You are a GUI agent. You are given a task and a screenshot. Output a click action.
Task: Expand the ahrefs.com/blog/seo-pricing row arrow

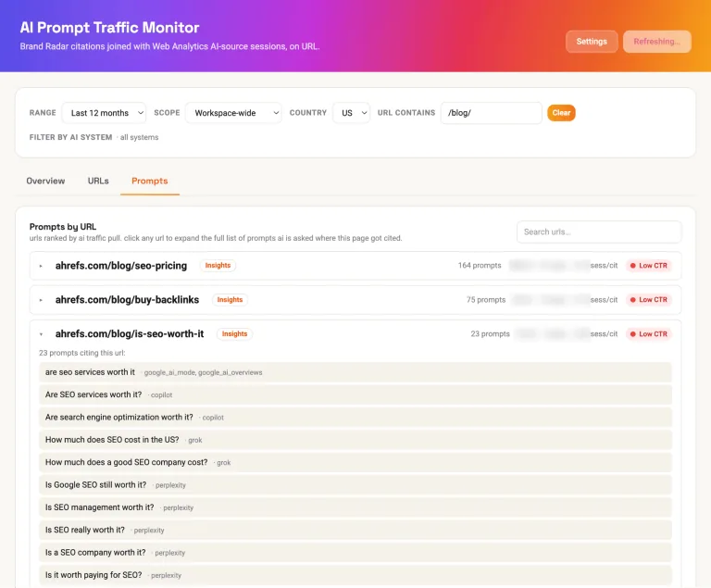click(x=41, y=266)
